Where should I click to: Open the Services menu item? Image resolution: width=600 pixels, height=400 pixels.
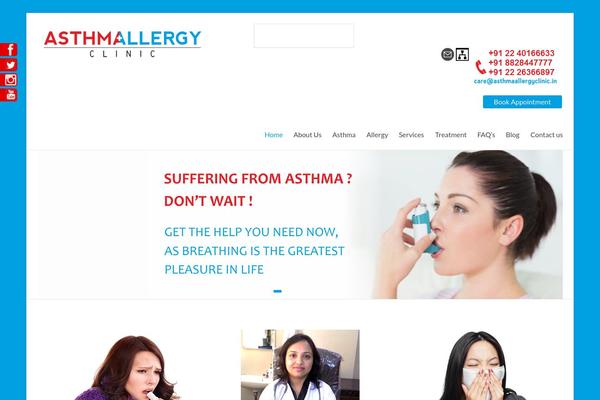pyautogui.click(x=411, y=135)
